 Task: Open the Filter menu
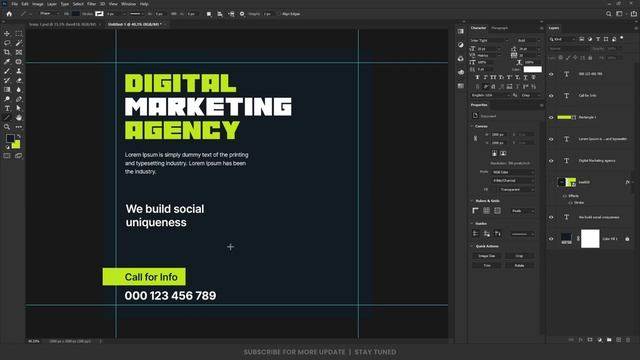click(x=91, y=4)
